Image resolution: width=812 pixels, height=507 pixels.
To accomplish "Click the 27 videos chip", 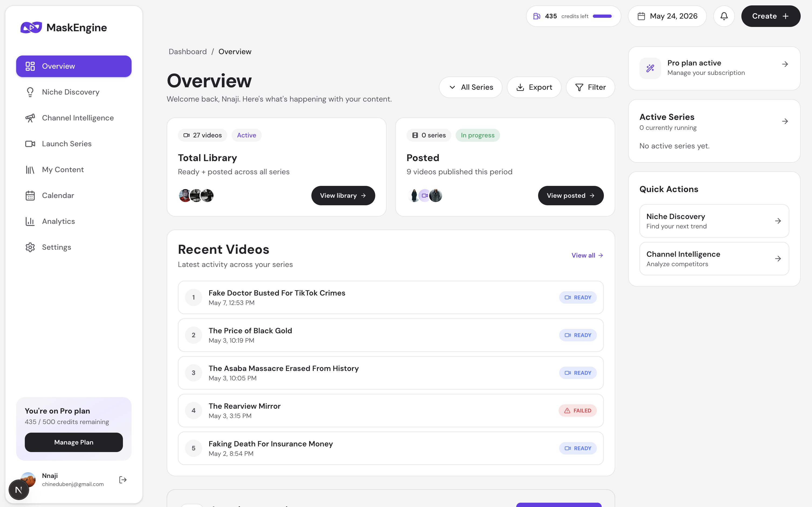I will click(202, 135).
